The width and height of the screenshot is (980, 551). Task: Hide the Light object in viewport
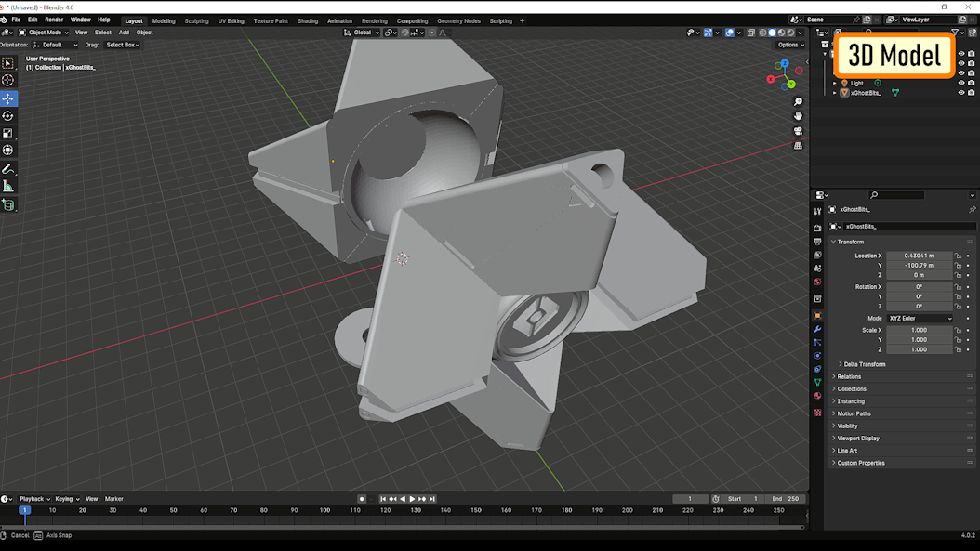(961, 83)
